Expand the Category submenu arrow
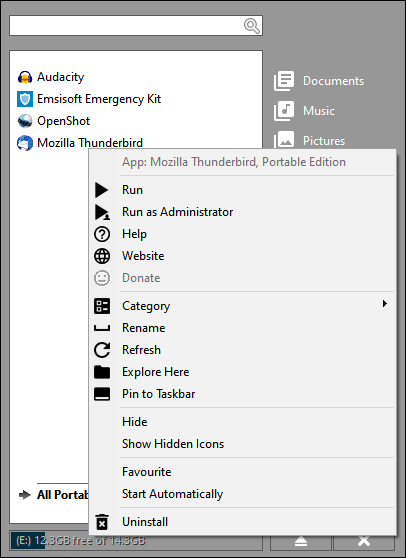406x558 pixels. (x=385, y=304)
